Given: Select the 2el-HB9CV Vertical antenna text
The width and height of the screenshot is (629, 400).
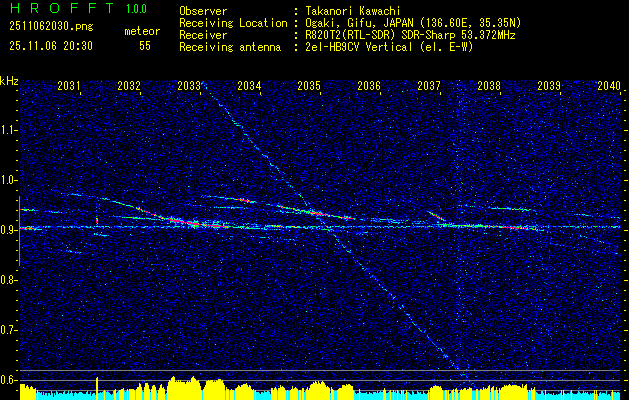Looking at the screenshot, I should click(389, 47).
